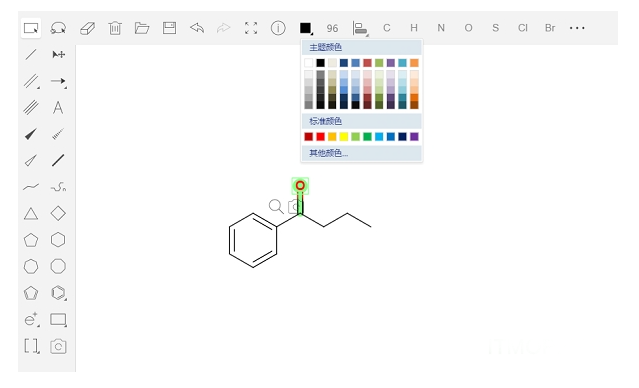
Task: Expand the more elements ellipsis menu
Action: (x=577, y=28)
